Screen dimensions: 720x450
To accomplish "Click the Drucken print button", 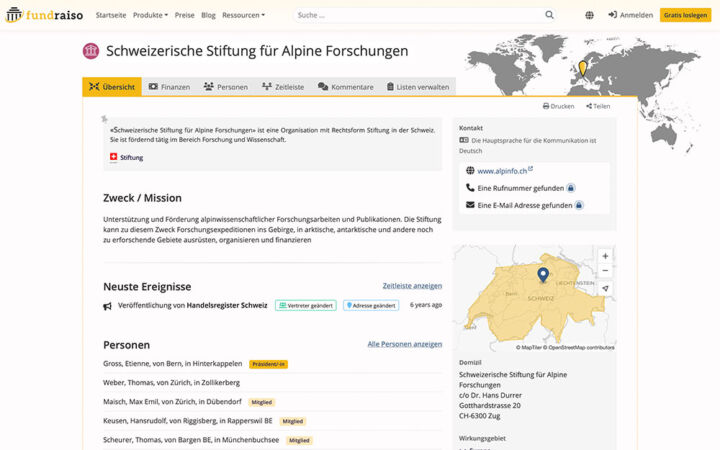I will click(558, 106).
